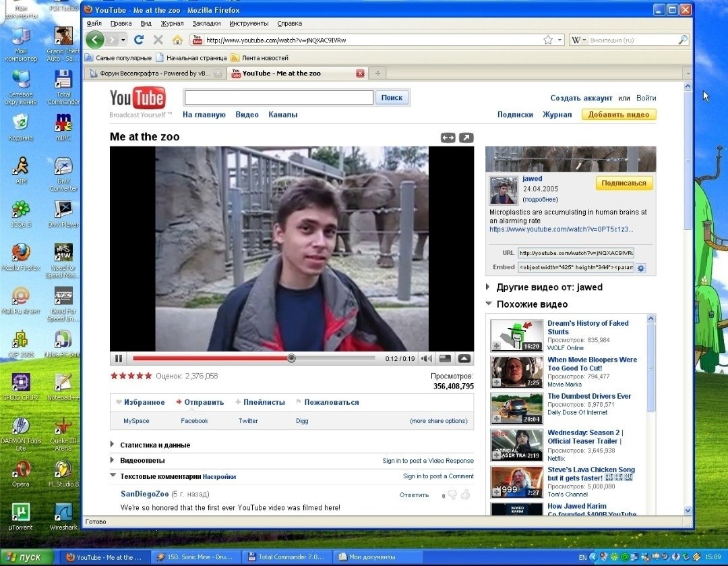Click the YouTube search input field
This screenshot has width=728, height=566.
278,98
